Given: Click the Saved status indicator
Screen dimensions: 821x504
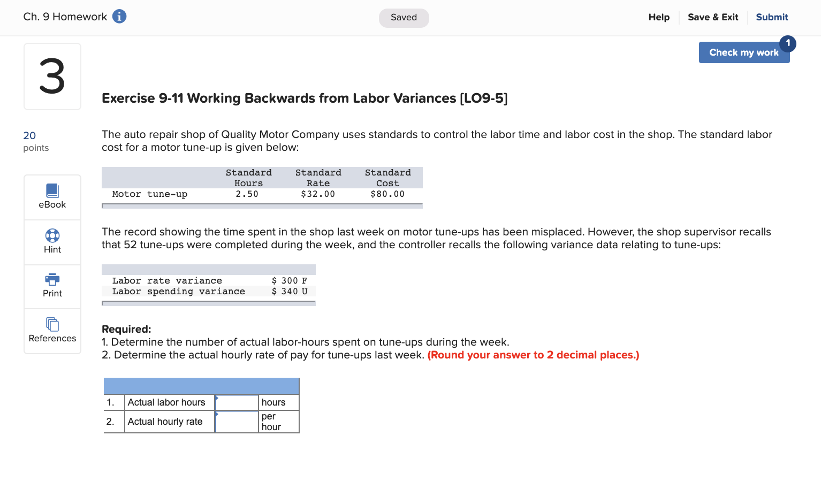Looking at the screenshot, I should [404, 18].
